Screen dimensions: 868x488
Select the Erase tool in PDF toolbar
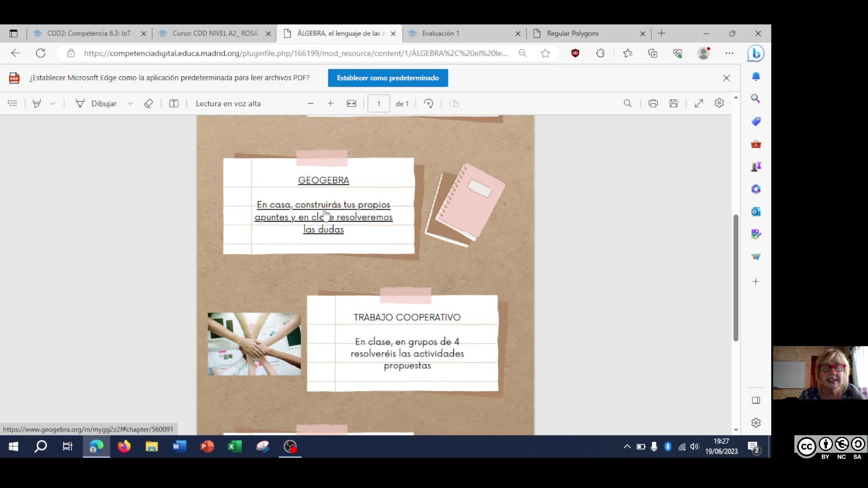(x=148, y=103)
